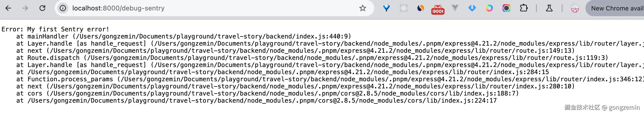Click the browser forward arrow

pyautogui.click(x=25, y=8)
